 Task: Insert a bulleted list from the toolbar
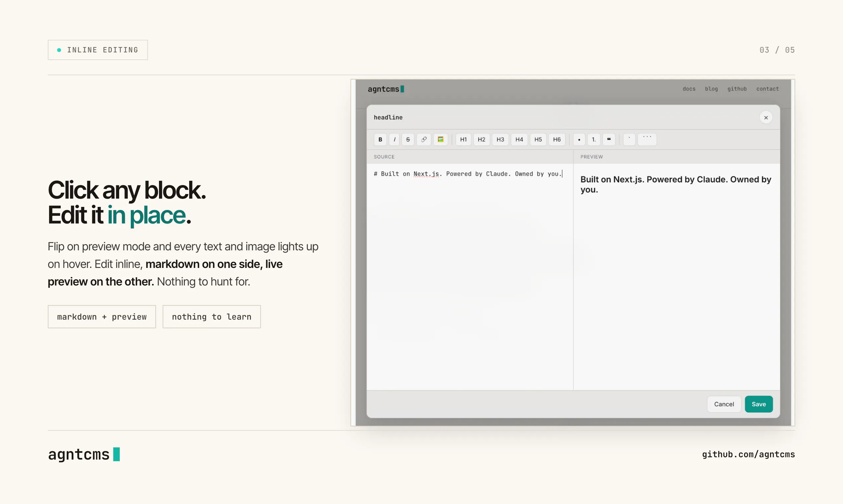click(x=579, y=140)
